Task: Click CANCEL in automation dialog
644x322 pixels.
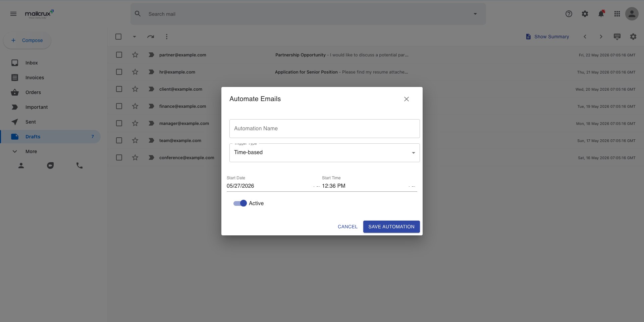Action: (x=347, y=227)
